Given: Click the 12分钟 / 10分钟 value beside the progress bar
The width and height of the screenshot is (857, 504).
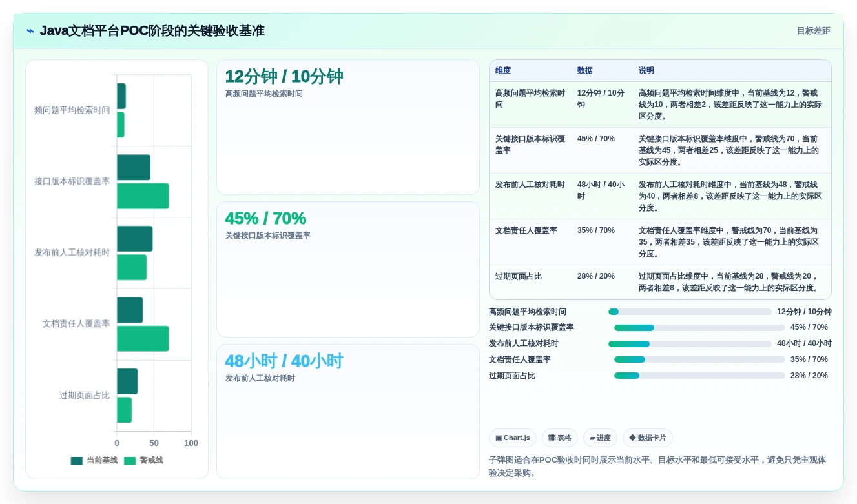Looking at the screenshot, I should [804, 312].
